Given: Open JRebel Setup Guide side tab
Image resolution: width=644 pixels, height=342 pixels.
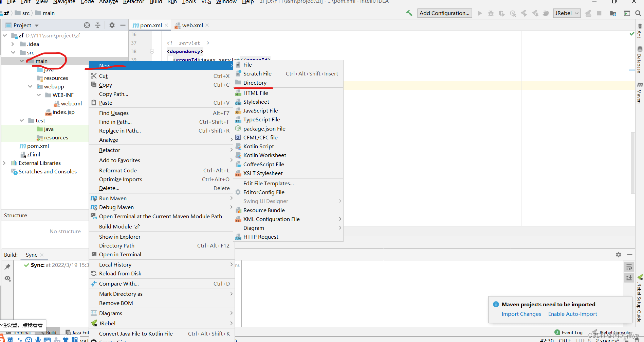Looking at the screenshot, I should click(x=640, y=298).
